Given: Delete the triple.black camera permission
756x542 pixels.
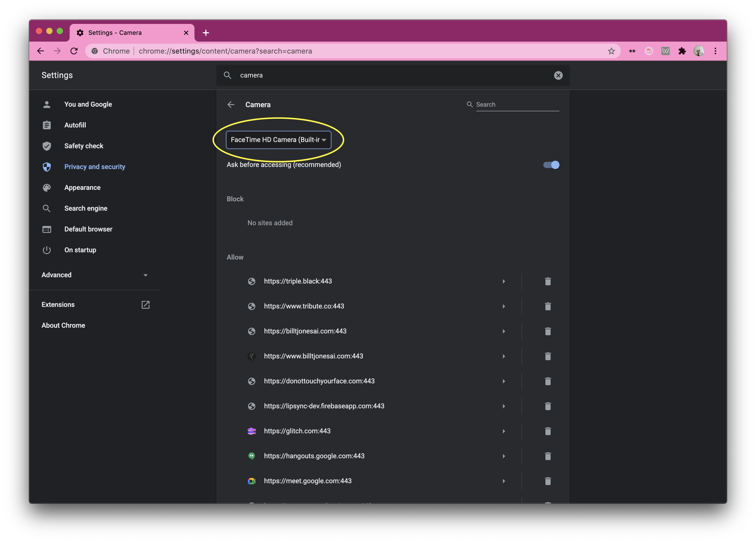Looking at the screenshot, I should point(548,281).
